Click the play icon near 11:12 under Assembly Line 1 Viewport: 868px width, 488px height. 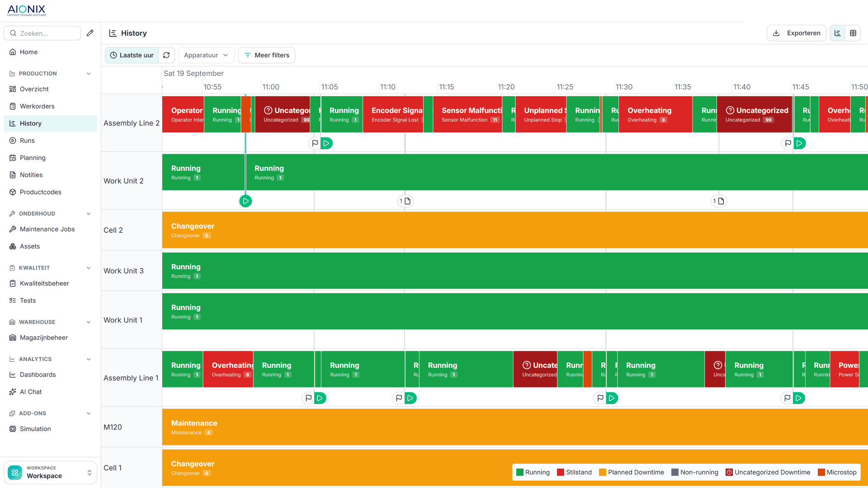(x=410, y=398)
